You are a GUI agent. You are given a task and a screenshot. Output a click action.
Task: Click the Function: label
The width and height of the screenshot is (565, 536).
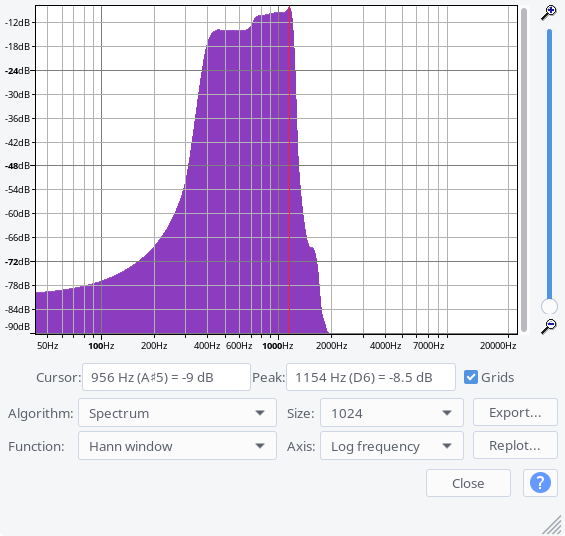pos(36,446)
